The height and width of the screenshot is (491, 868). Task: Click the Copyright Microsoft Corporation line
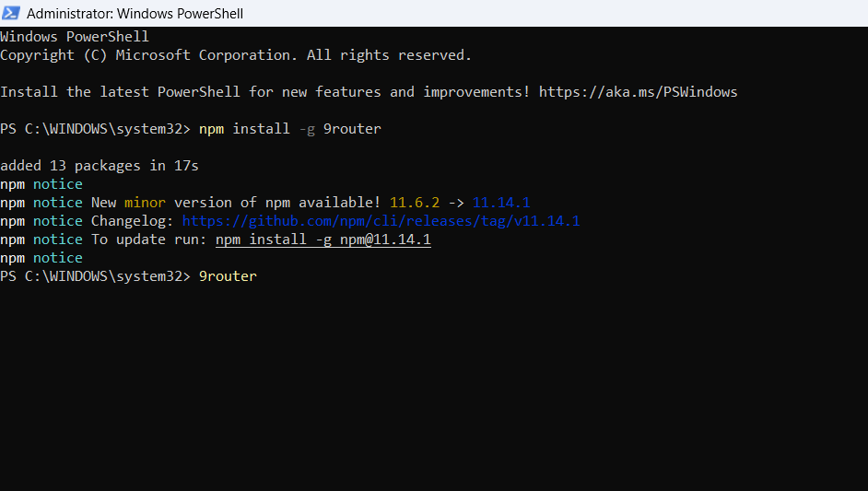point(236,55)
